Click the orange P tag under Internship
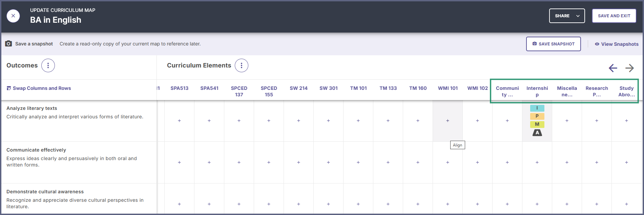The width and height of the screenshot is (644, 215). tap(537, 116)
